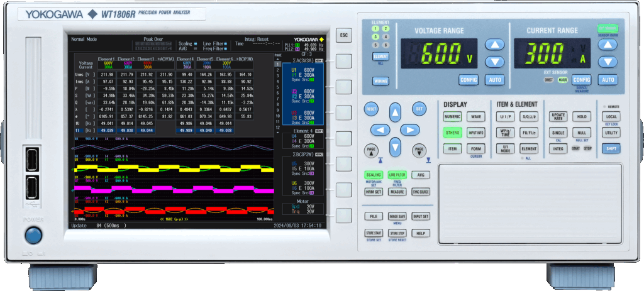Toggle the SCALING key

(x=374, y=175)
